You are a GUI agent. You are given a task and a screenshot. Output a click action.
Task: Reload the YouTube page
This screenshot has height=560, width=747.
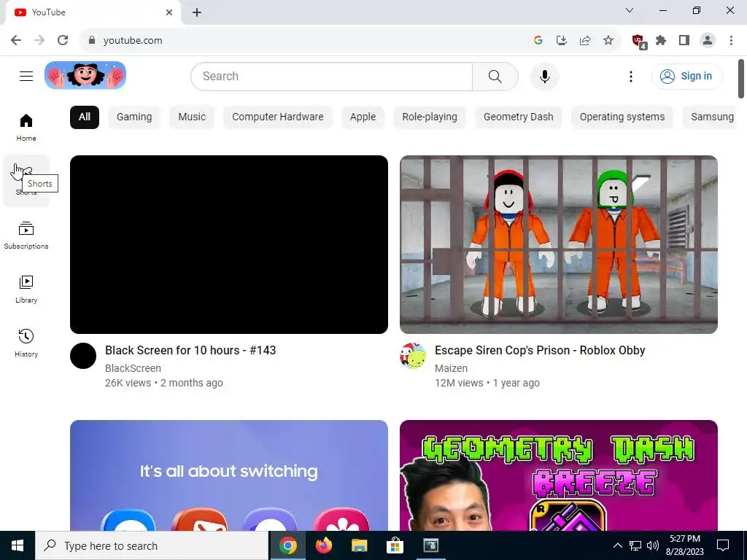pyautogui.click(x=63, y=41)
